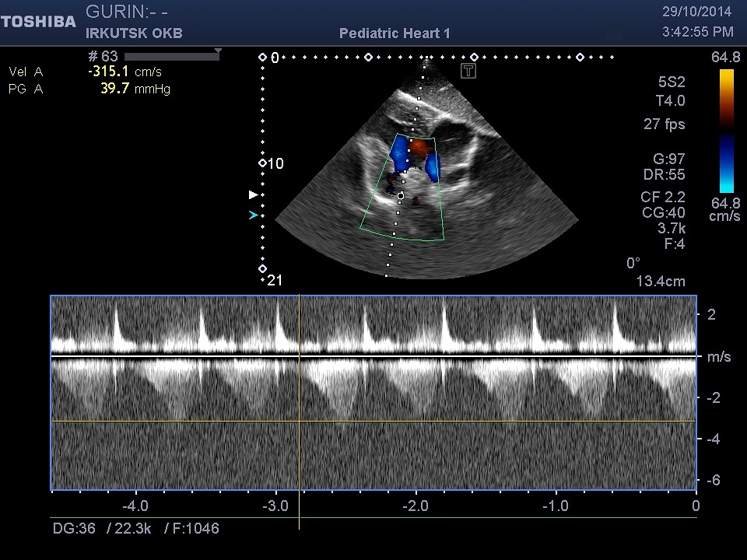Viewport: 747px width, 560px height.
Task: Click the red-yellow upper color velocity bar
Action: (726, 98)
